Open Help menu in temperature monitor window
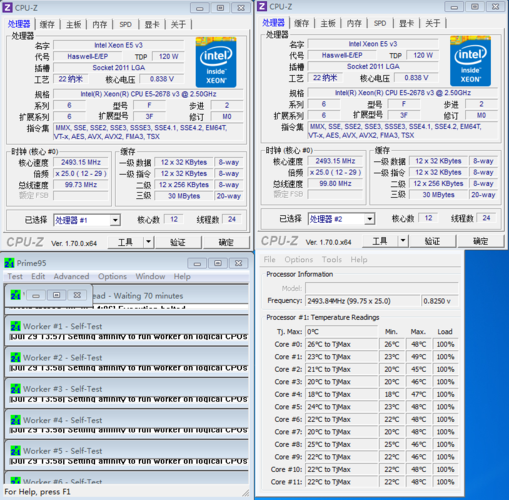Screen dimensions: 509x500 (359, 259)
